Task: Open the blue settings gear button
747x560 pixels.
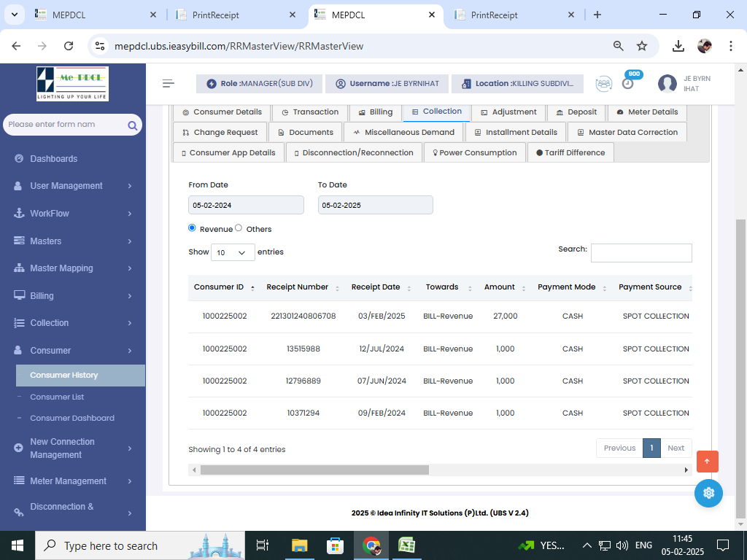Action: (x=708, y=493)
